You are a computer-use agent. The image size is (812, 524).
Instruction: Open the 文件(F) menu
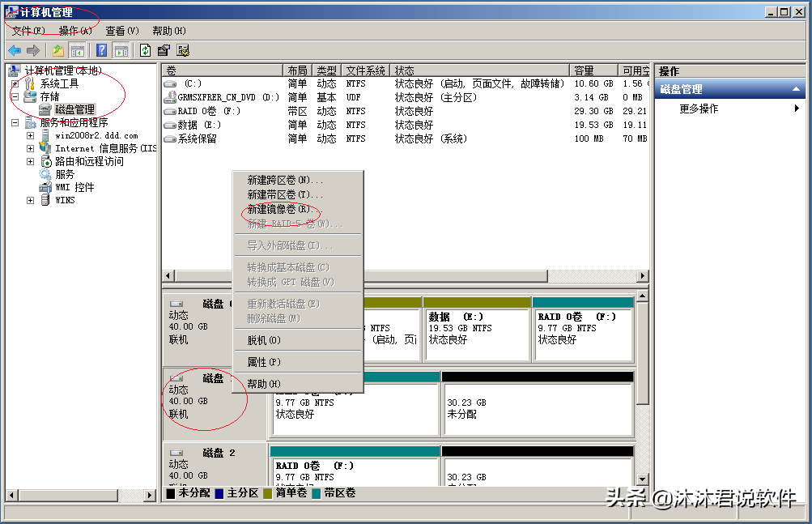[x=28, y=31]
